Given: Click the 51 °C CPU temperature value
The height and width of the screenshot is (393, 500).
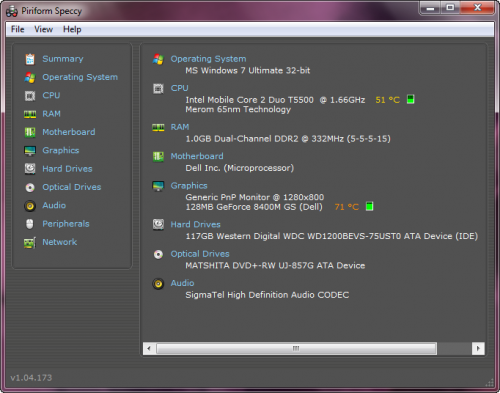Looking at the screenshot, I should [387, 100].
